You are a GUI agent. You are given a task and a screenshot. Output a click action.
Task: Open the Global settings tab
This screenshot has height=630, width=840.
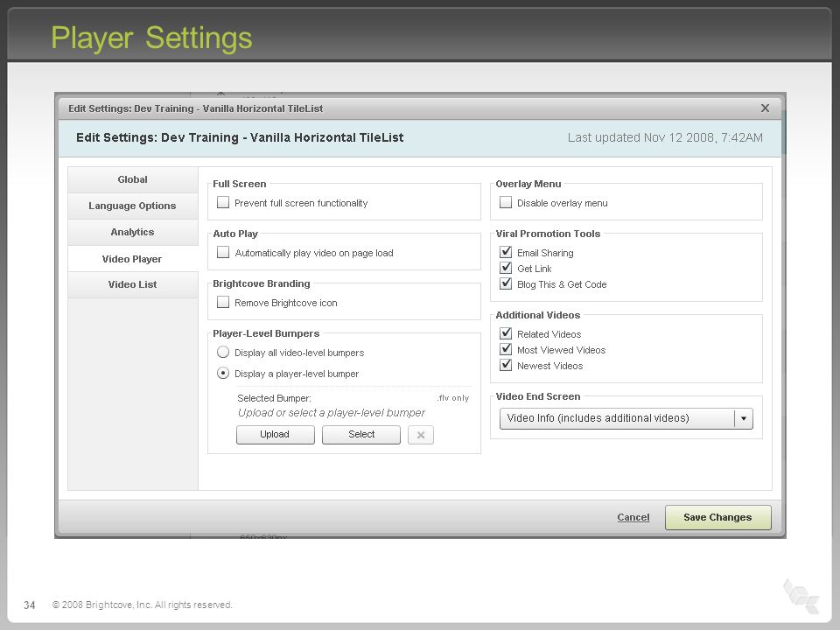click(x=132, y=179)
